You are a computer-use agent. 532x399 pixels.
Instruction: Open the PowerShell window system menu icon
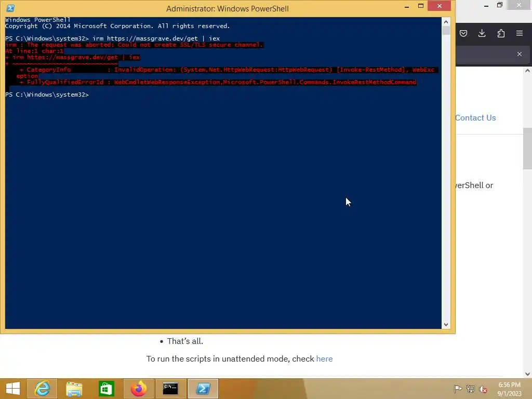click(10, 8)
